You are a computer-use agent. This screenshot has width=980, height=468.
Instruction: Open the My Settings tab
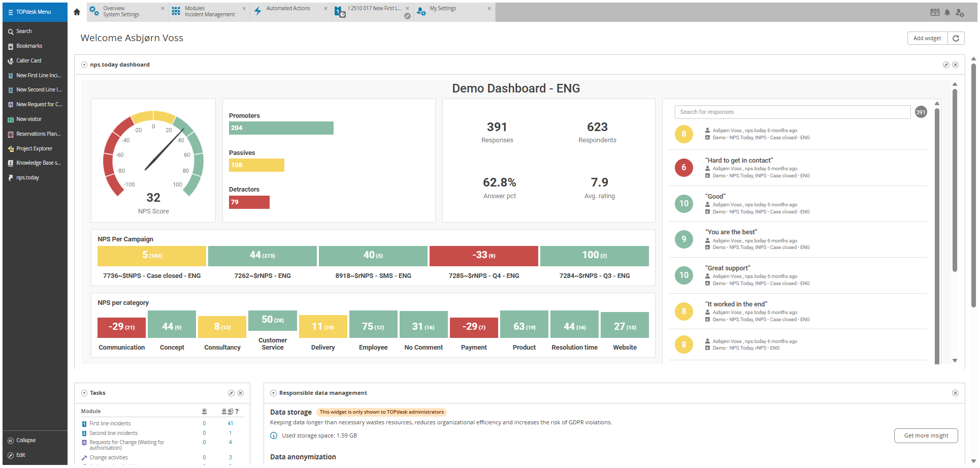[442, 8]
